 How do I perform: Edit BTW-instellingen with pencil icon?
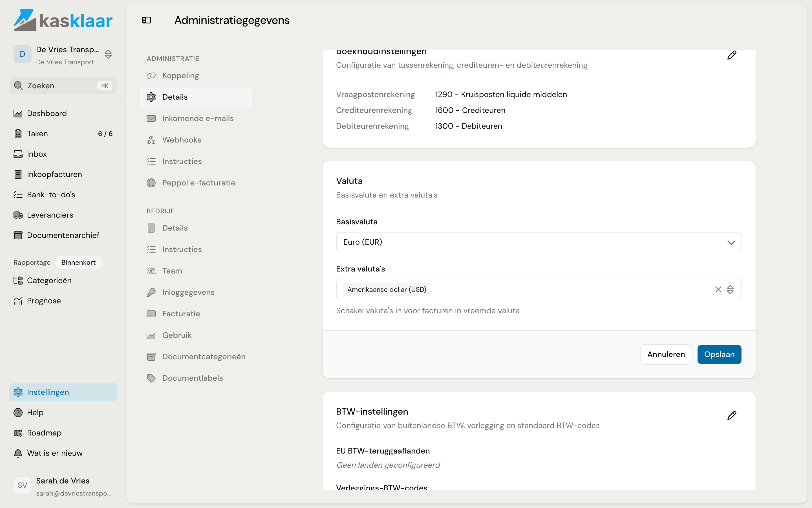pos(731,416)
